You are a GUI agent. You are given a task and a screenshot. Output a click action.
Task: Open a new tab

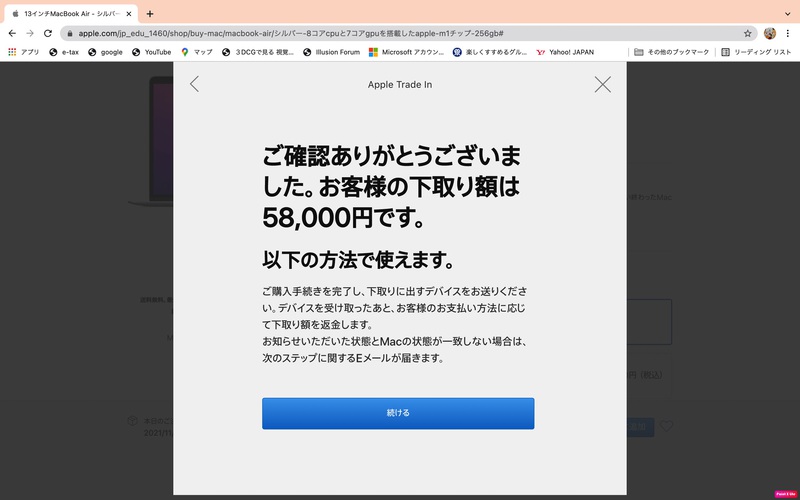pos(150,14)
